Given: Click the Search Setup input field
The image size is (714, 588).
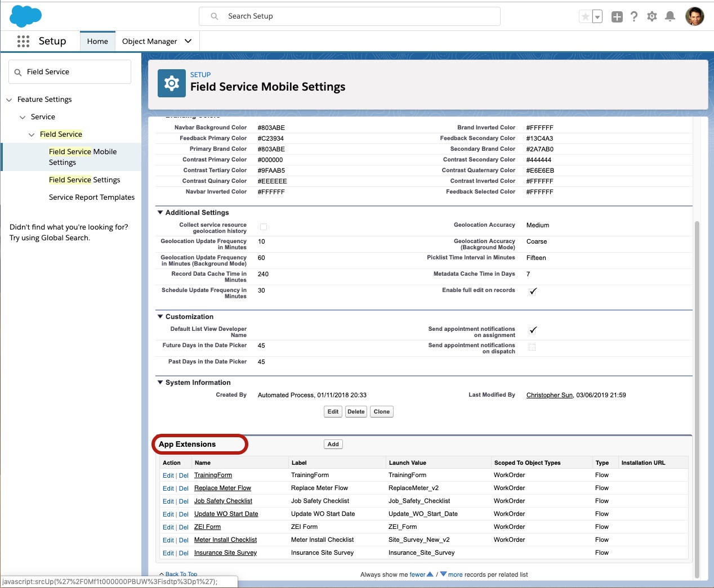Looking at the screenshot, I should (x=349, y=16).
